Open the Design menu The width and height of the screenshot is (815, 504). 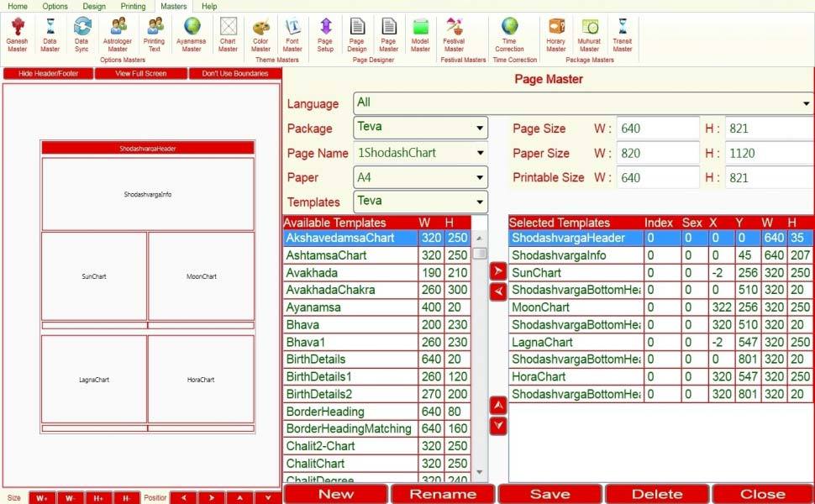click(93, 6)
